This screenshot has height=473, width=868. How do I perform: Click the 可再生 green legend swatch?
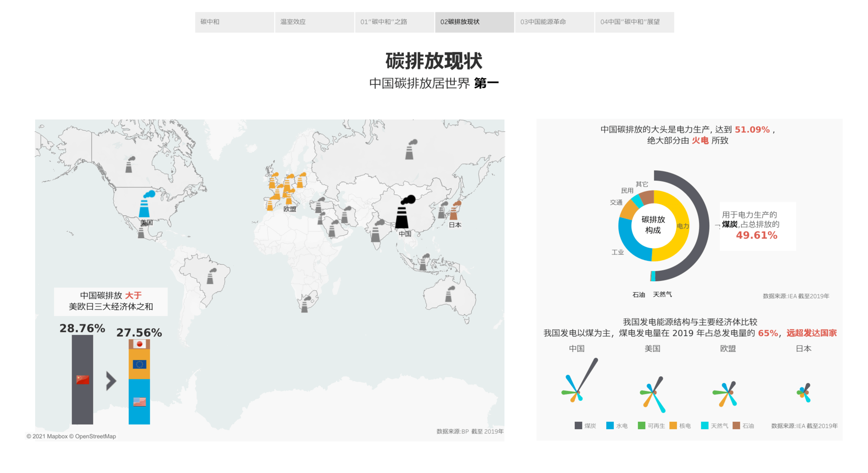pos(641,426)
